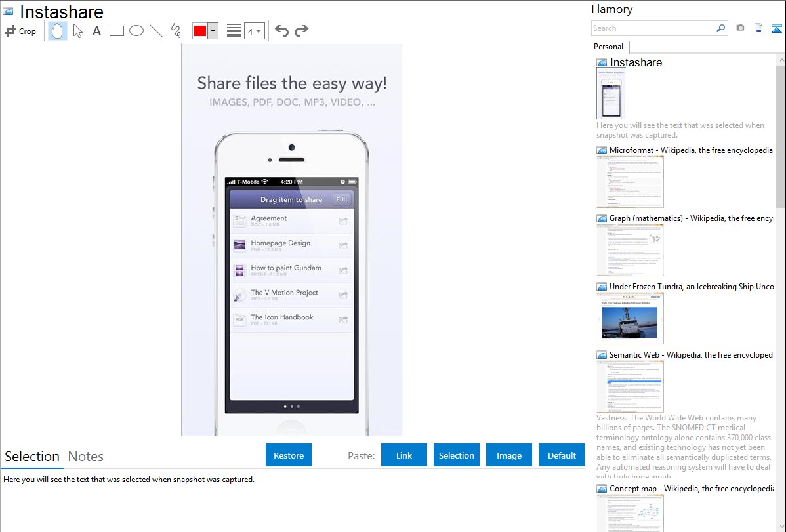Switch to the Notes tab

(x=86, y=457)
